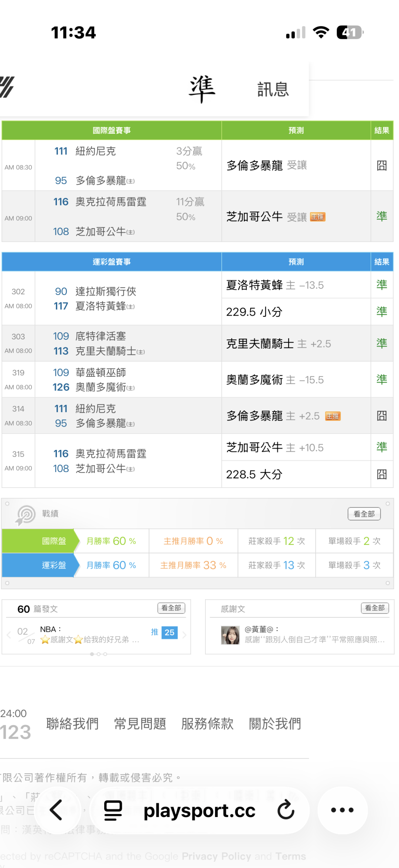
Task: View all records with 看全部 in 戰績
Action: tap(364, 514)
